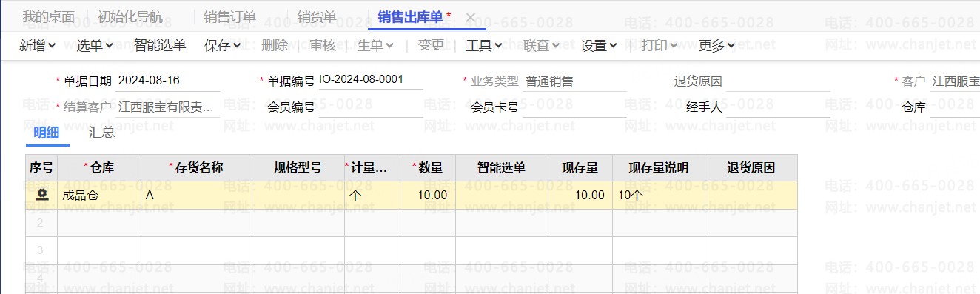Click the 存货名称 column header
Screen dimensions: 980x294
[x=196, y=168]
